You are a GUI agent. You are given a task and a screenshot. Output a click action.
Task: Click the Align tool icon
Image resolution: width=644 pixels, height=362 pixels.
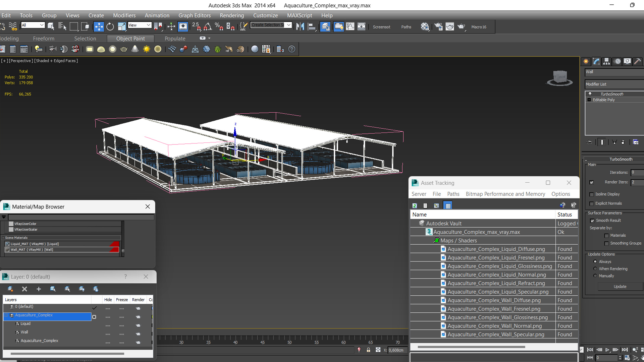[x=312, y=27]
